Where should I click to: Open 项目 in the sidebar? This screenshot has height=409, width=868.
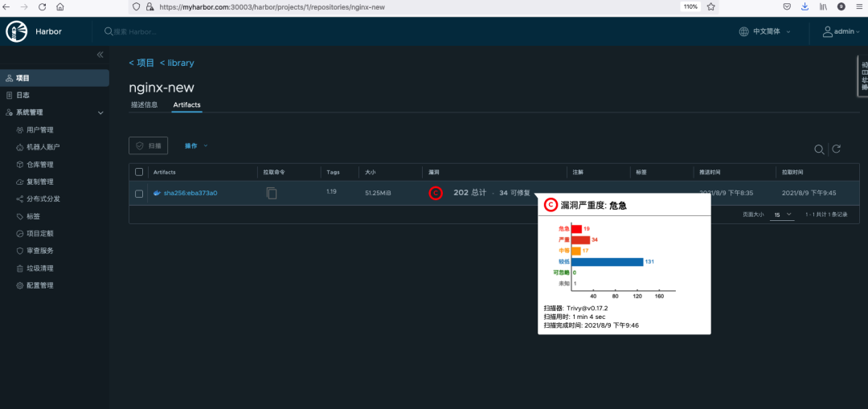point(55,78)
